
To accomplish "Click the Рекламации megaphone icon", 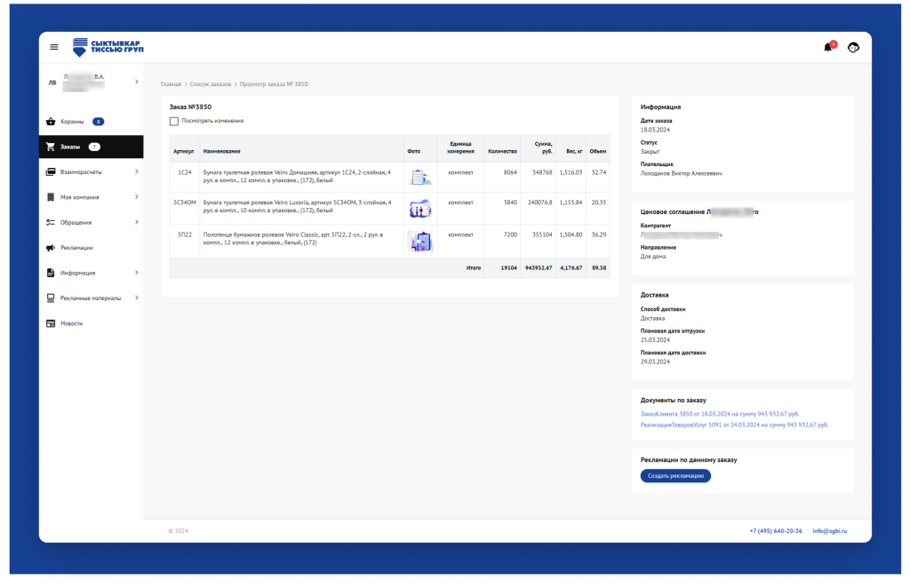I will tap(52, 248).
